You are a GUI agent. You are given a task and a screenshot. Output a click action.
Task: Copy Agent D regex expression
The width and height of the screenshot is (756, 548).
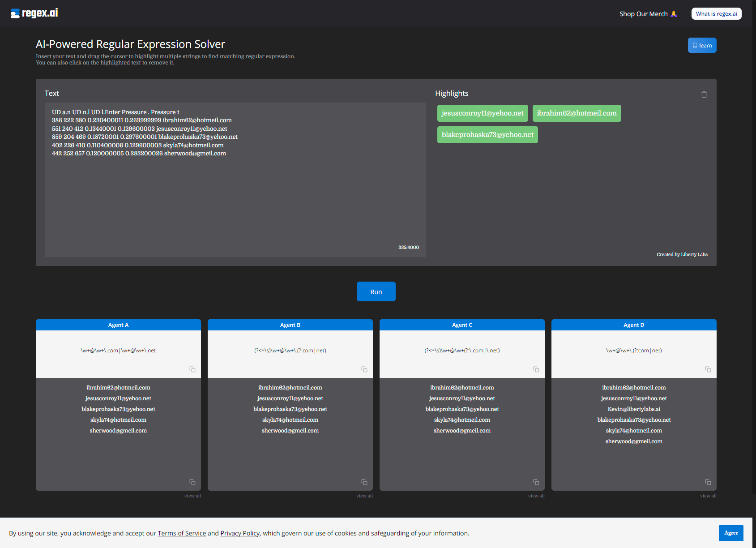[708, 369]
